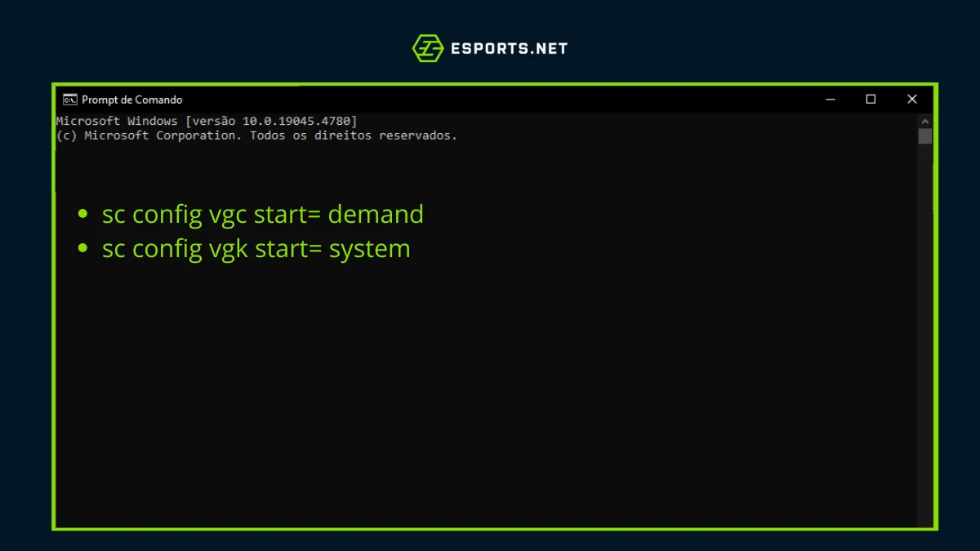The image size is (980, 551).
Task: Click the "sc config vgc start= demand" line
Action: pos(262,215)
